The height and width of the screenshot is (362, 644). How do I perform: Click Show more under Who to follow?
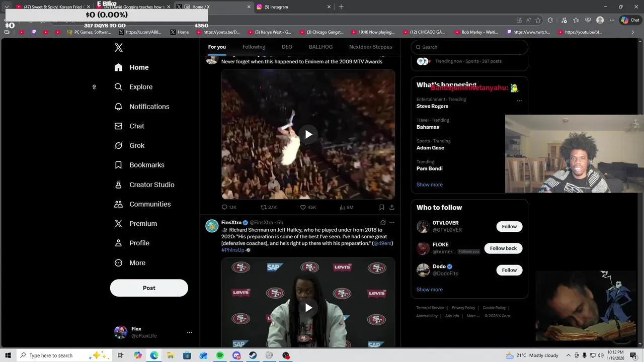430,290
